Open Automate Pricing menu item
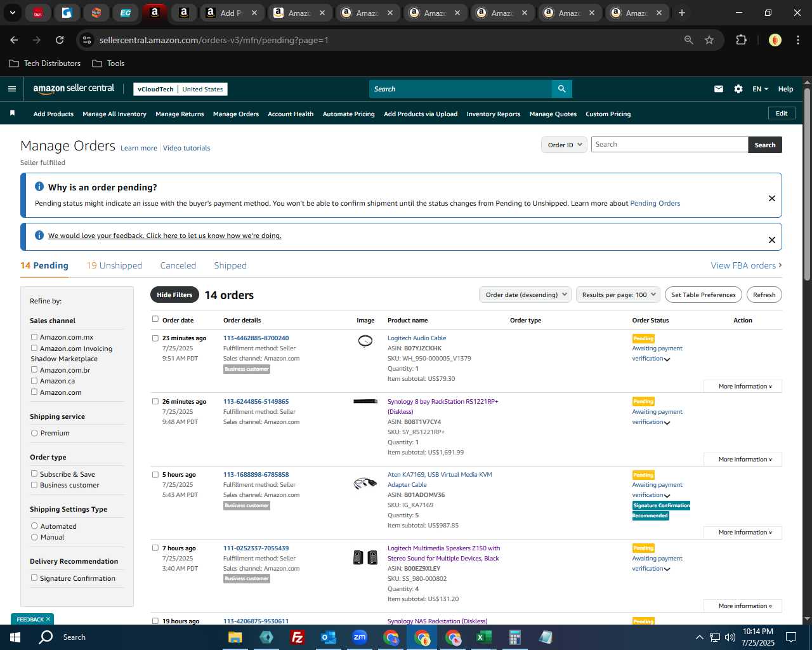Image resolution: width=812 pixels, height=650 pixels. [348, 114]
